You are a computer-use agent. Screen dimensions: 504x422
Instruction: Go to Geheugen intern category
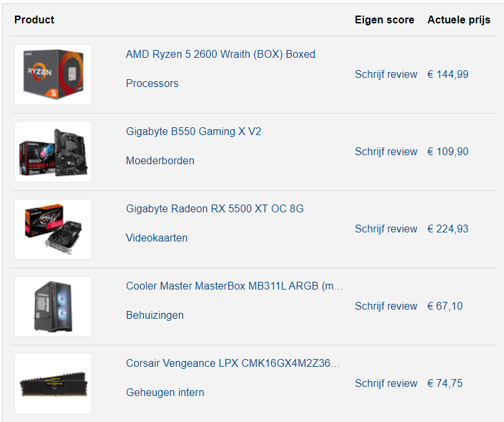[x=165, y=392]
